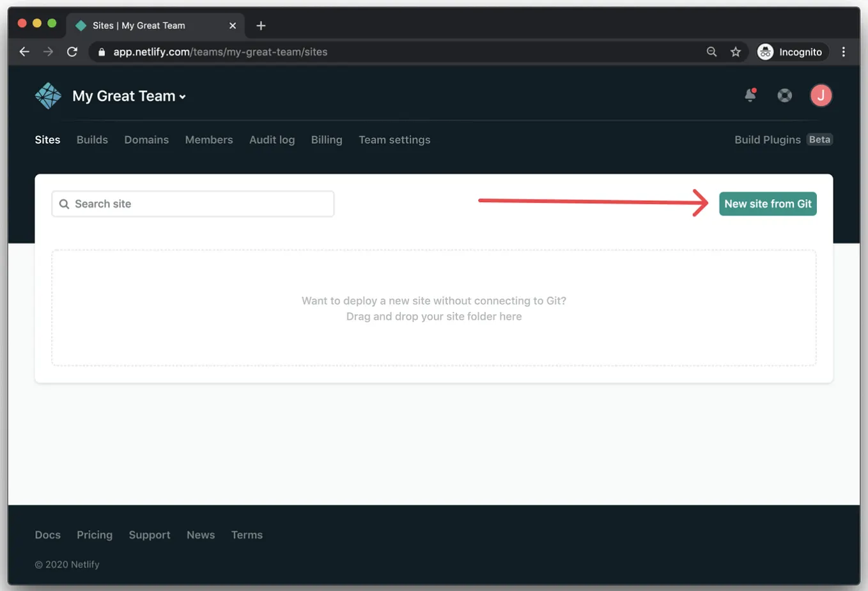
Task: Open Build Plugins Beta
Action: coord(783,140)
